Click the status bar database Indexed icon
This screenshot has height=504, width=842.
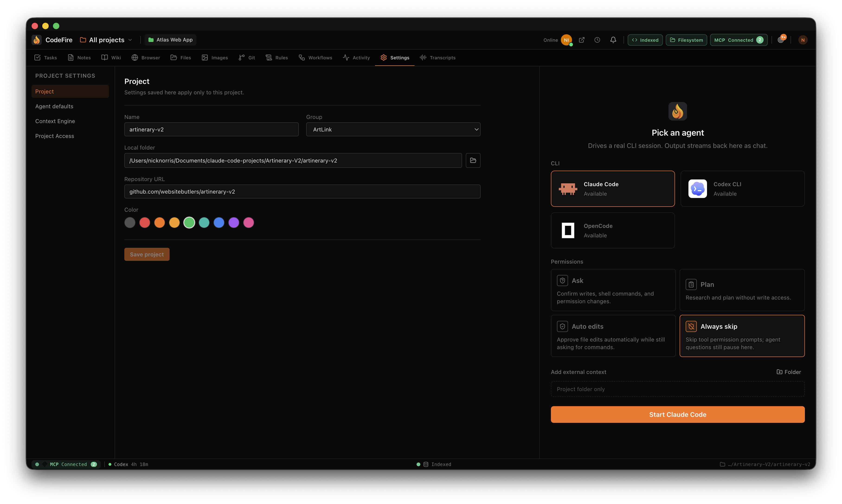click(x=426, y=464)
